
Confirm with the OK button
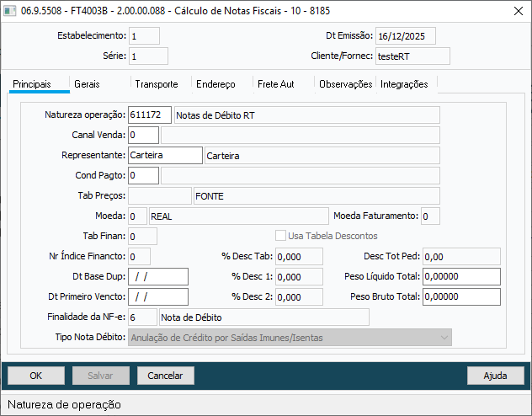point(36,376)
